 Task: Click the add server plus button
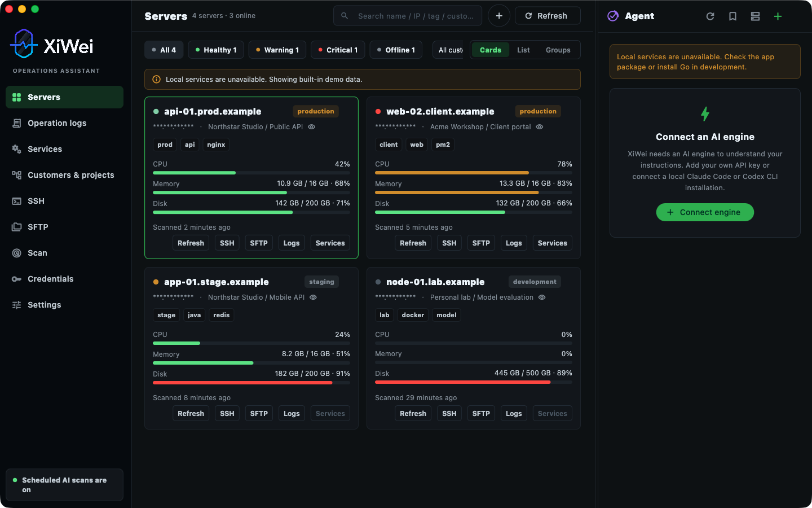[x=499, y=16]
